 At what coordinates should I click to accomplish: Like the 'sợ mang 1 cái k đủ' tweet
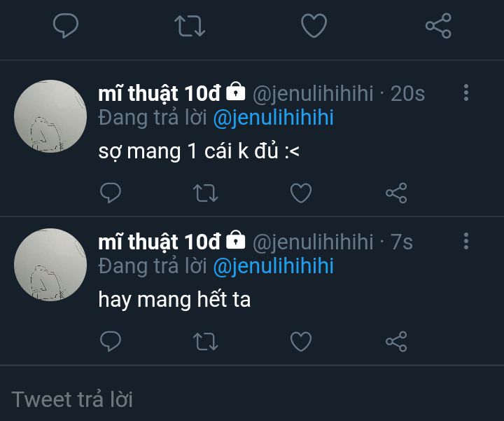301,193
